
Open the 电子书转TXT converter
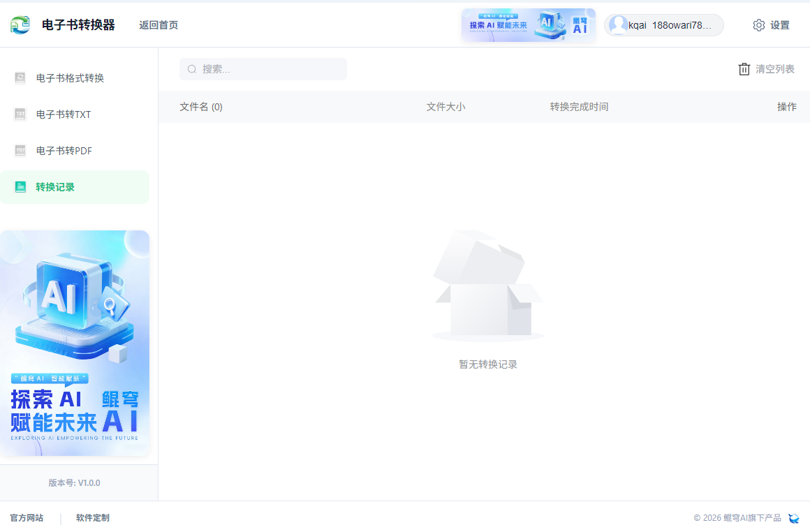pos(63,114)
